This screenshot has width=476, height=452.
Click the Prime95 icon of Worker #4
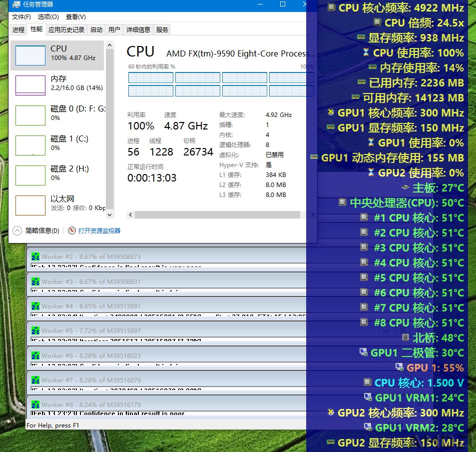pos(35,306)
